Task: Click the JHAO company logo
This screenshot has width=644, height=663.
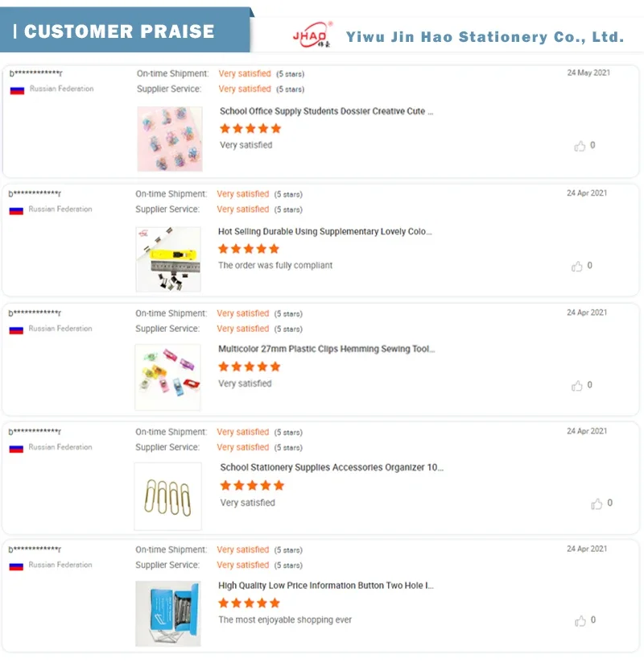Action: (310, 36)
